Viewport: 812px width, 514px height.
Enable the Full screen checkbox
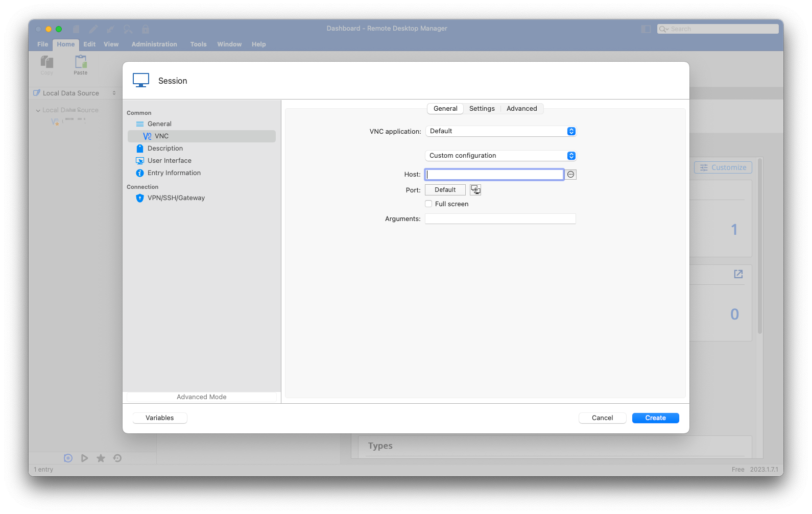pyautogui.click(x=428, y=204)
